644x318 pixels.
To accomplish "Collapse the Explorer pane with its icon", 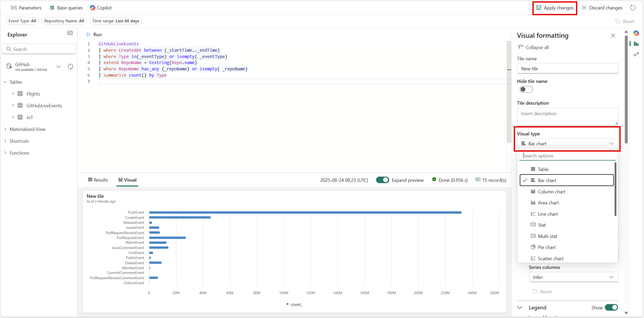I will pos(70,33).
